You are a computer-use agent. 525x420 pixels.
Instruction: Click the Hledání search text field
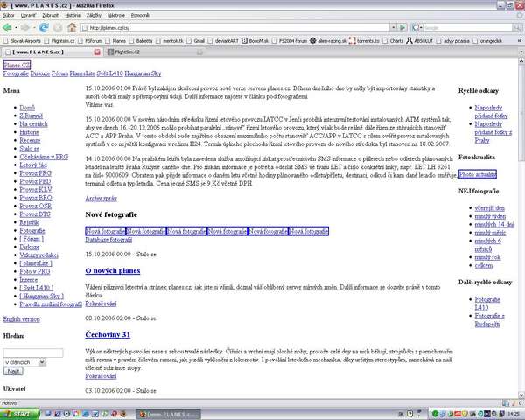(x=33, y=353)
